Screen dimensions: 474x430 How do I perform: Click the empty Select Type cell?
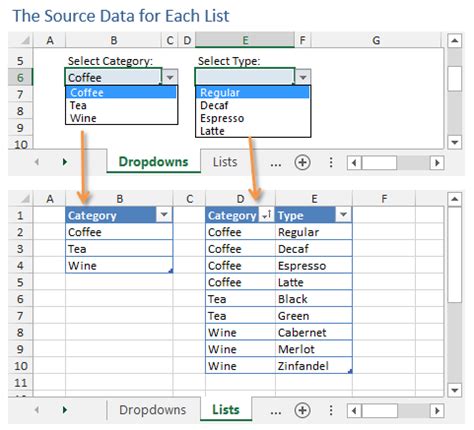[245, 77]
